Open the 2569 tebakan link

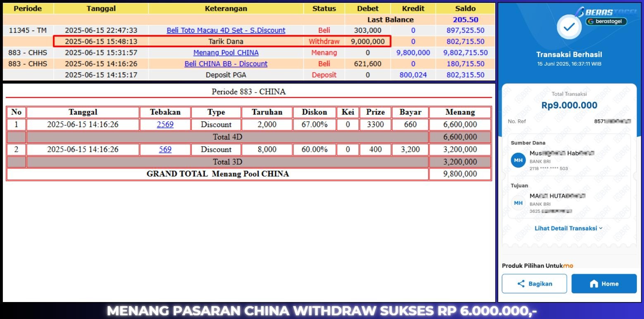click(165, 125)
